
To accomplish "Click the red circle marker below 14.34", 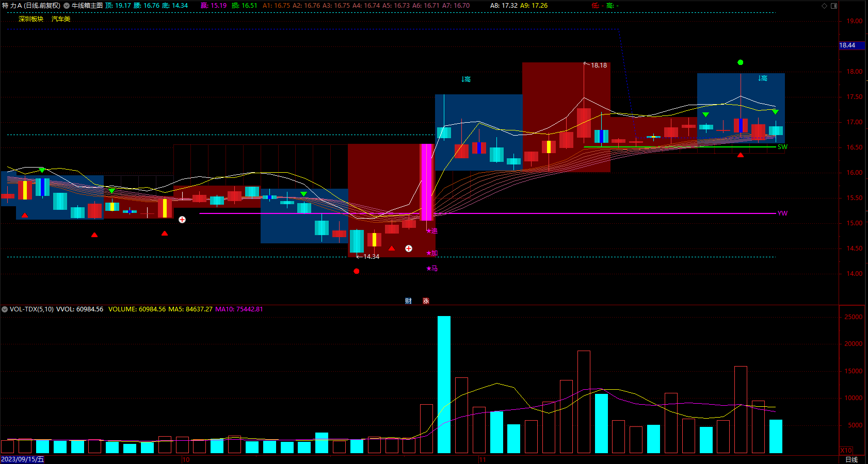I will coord(356,271).
